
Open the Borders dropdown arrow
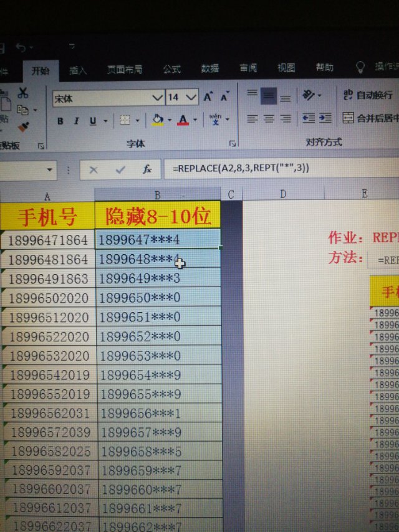pyautogui.click(x=138, y=120)
